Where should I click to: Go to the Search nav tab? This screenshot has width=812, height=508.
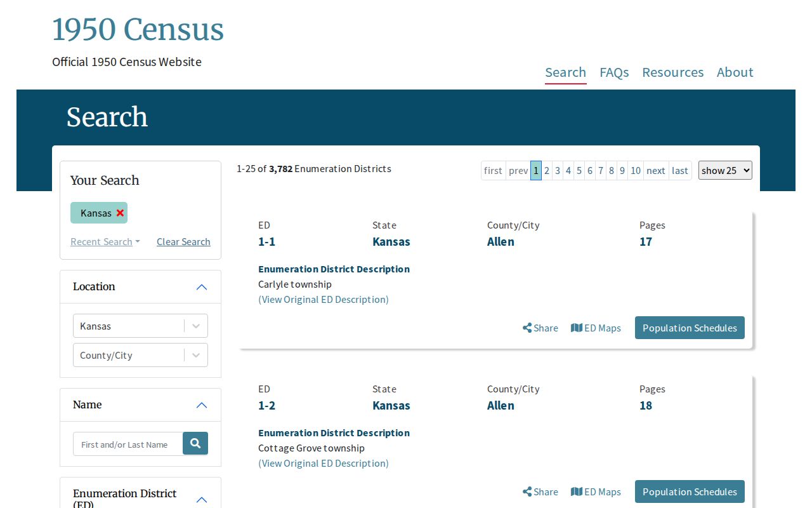tap(566, 72)
